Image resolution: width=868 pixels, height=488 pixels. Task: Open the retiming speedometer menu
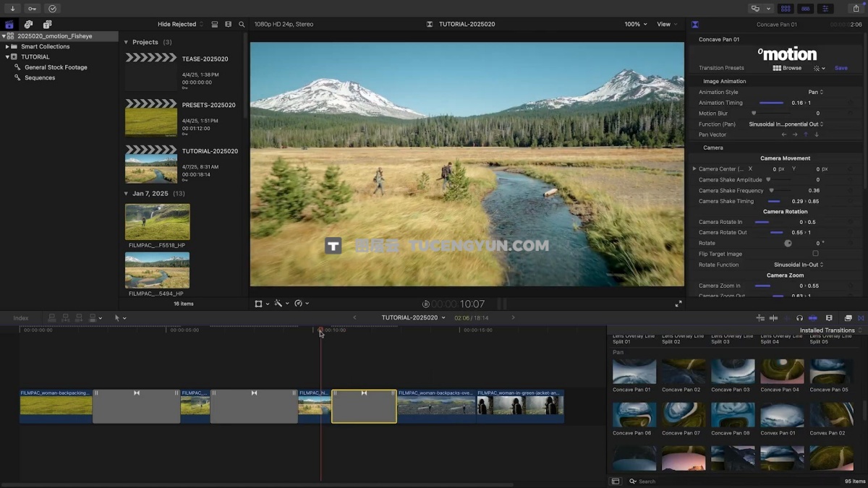pos(302,304)
